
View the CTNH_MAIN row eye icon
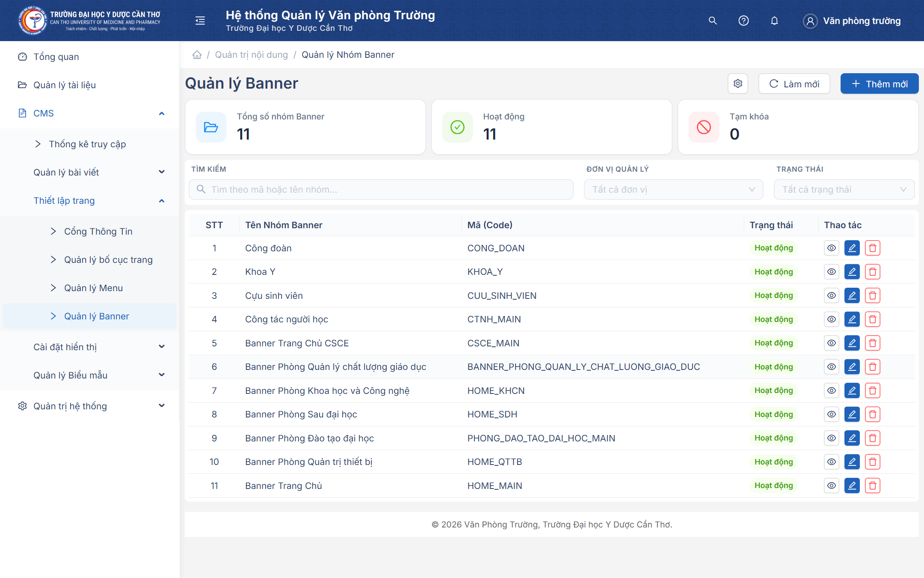point(832,319)
